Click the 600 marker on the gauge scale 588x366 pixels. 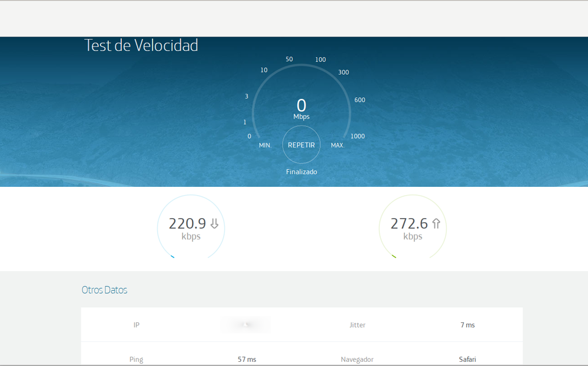pyautogui.click(x=359, y=100)
